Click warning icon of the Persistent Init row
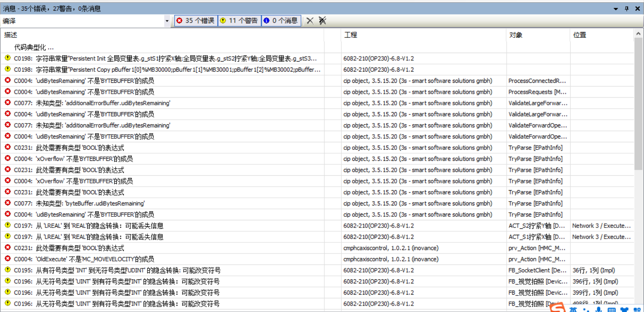This screenshot has height=312, width=644. 7,58
